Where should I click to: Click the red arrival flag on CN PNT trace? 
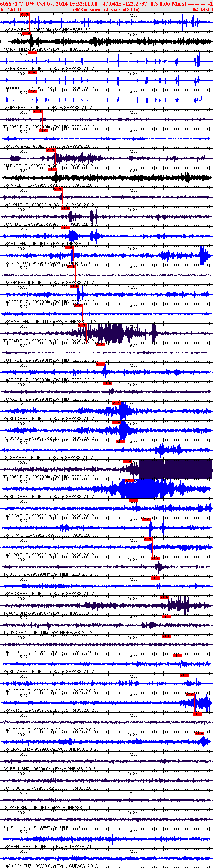click(x=51, y=150)
